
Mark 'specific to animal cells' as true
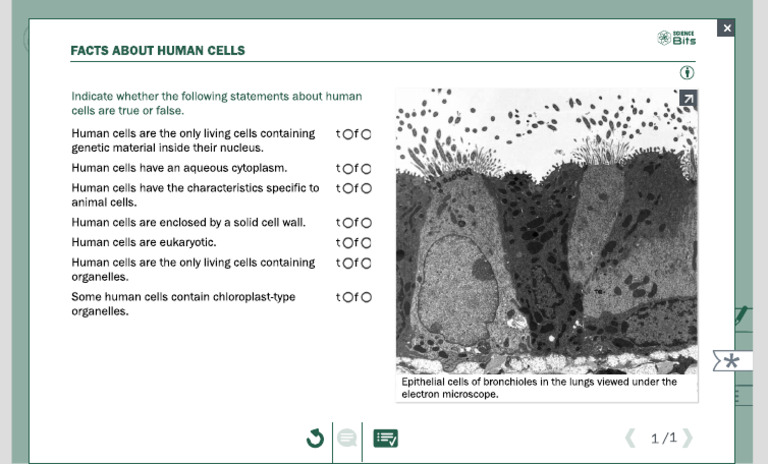click(x=347, y=189)
